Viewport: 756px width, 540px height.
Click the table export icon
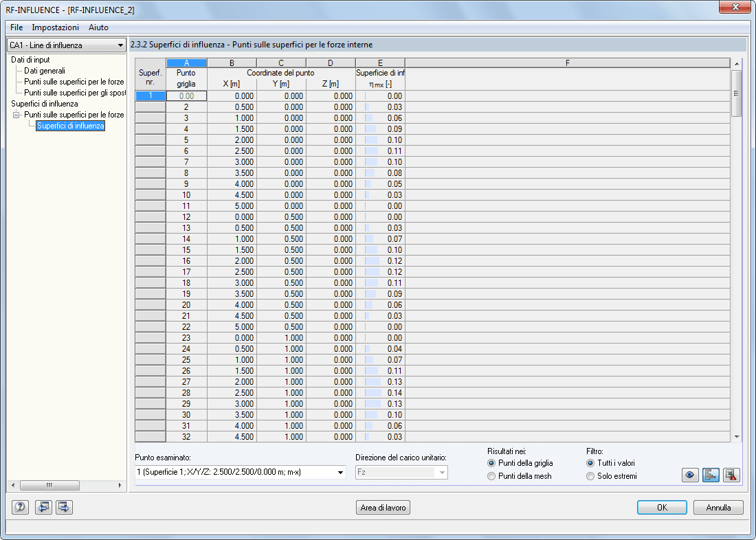click(731, 475)
